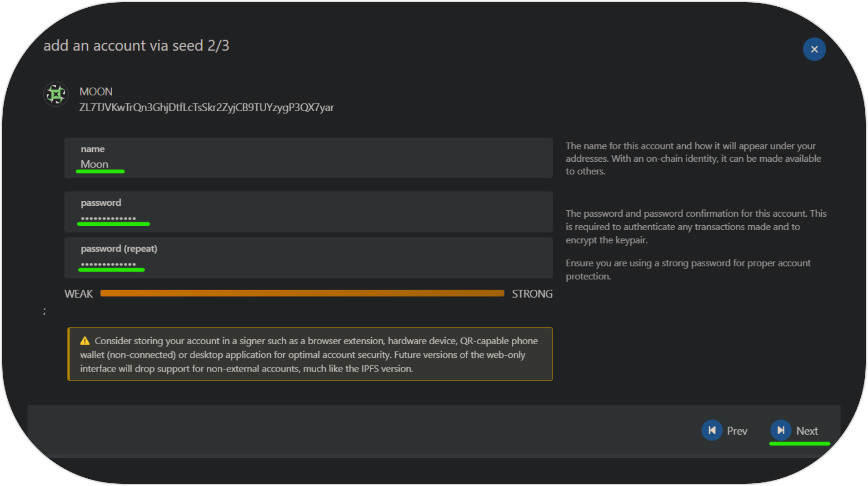Focus the first password field
This screenshot has width=868, height=486.
click(x=308, y=218)
